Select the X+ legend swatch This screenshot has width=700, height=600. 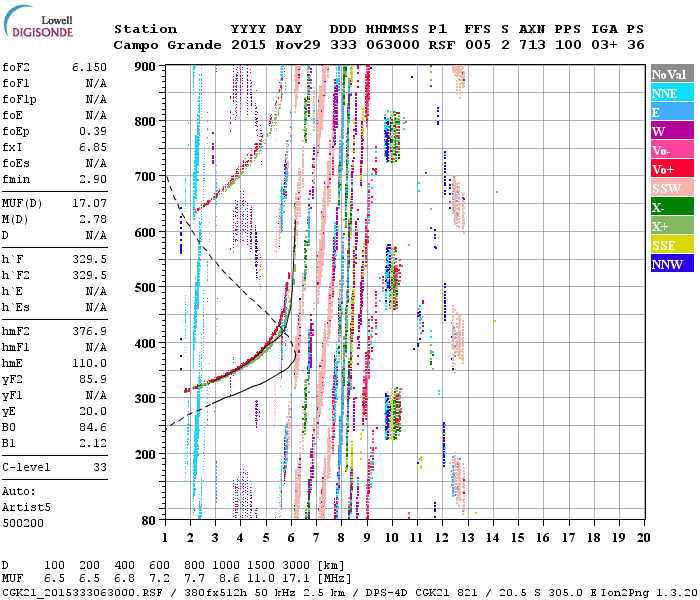(x=672, y=226)
